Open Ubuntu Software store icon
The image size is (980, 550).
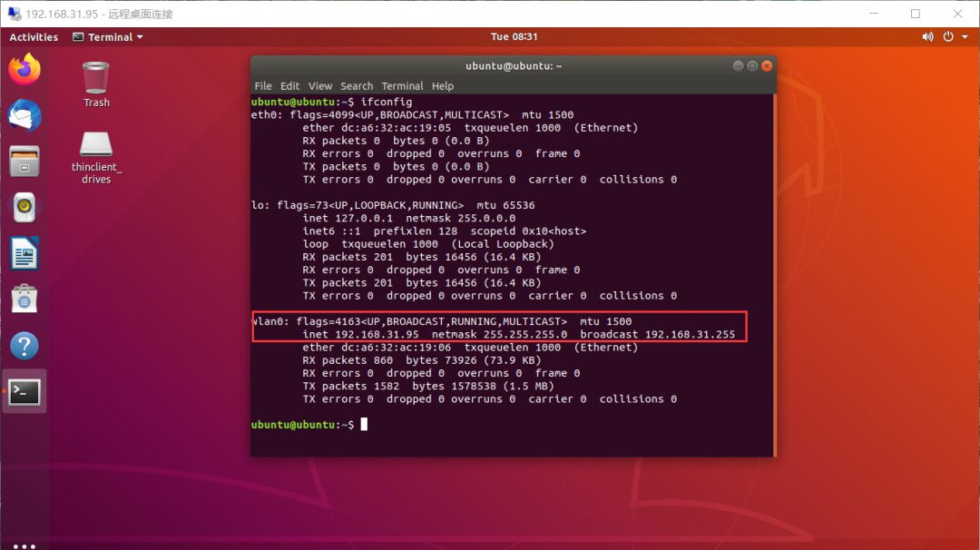24,300
